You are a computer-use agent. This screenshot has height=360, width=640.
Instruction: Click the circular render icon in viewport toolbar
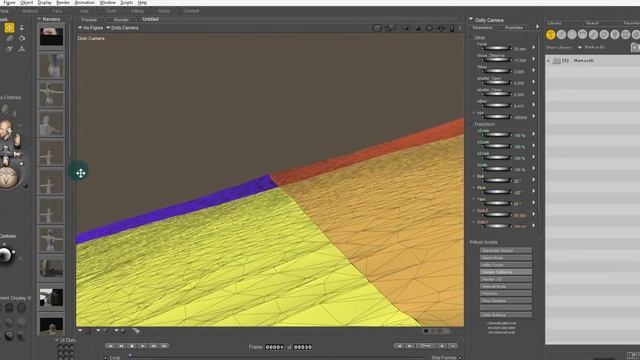pyautogui.click(x=429, y=28)
